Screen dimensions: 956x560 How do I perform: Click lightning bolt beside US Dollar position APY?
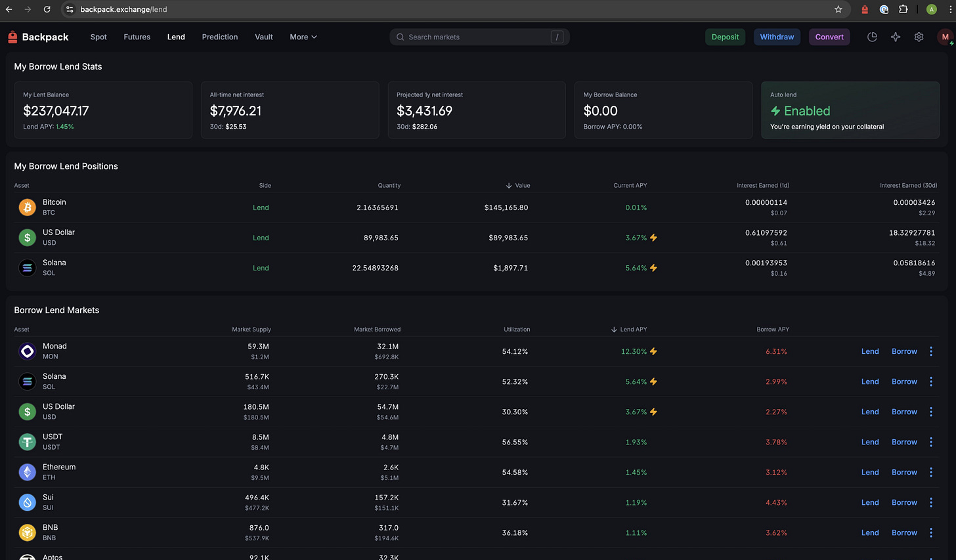click(x=653, y=238)
